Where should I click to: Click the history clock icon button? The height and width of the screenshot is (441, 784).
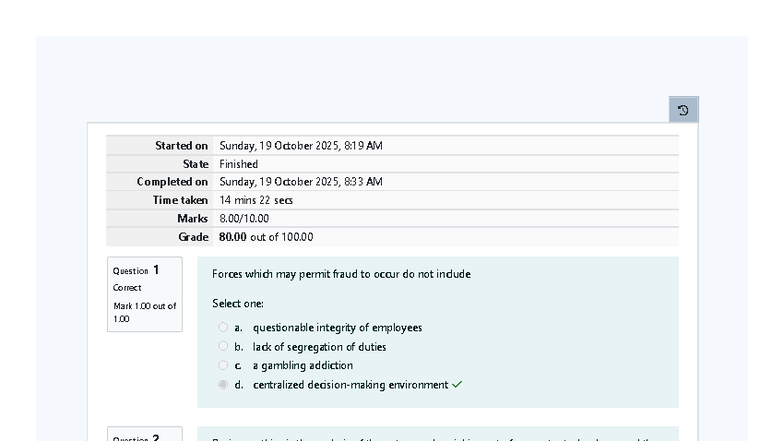click(684, 110)
